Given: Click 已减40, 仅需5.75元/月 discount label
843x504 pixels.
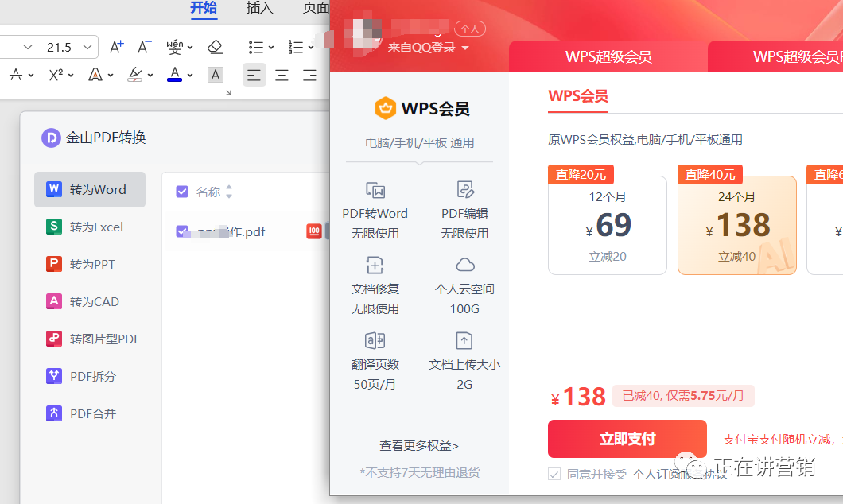Looking at the screenshot, I should 683,396.
